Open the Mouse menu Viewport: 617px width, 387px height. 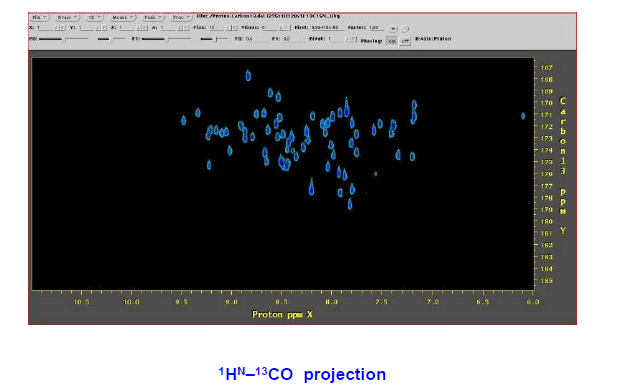tap(123, 18)
